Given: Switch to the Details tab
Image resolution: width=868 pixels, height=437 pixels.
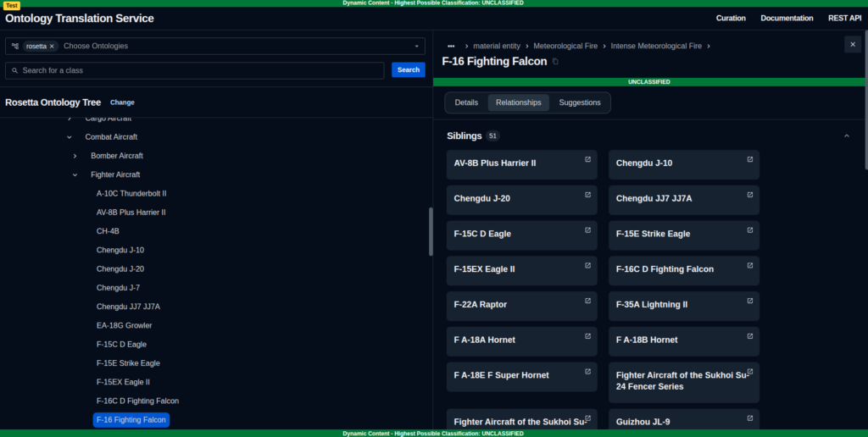Looking at the screenshot, I should click(466, 102).
